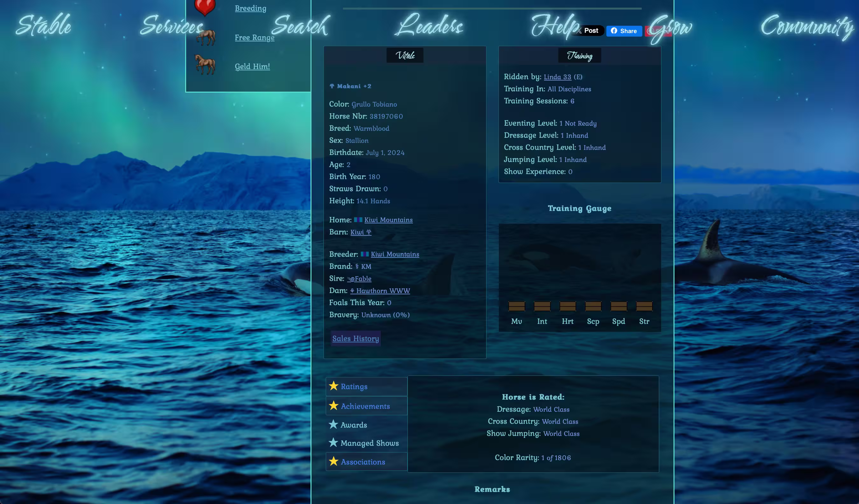The width and height of the screenshot is (859, 504).
Task: Click the Vitals panel header
Action: 405,55
